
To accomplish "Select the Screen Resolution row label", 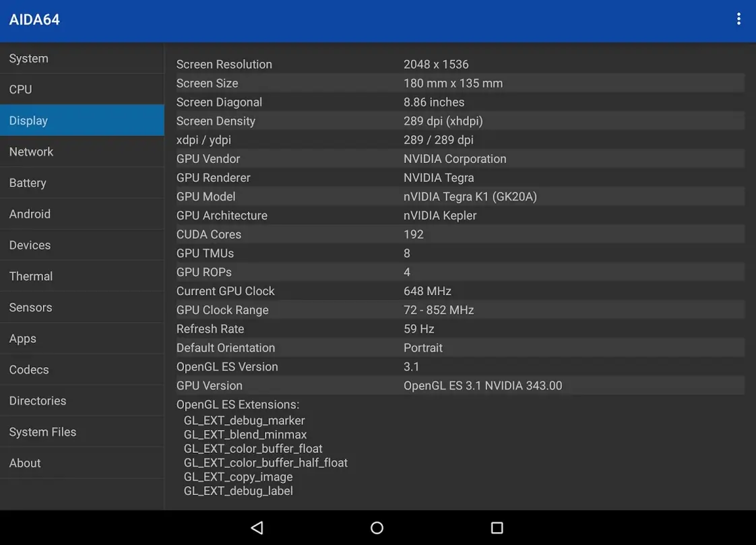I will pos(224,64).
